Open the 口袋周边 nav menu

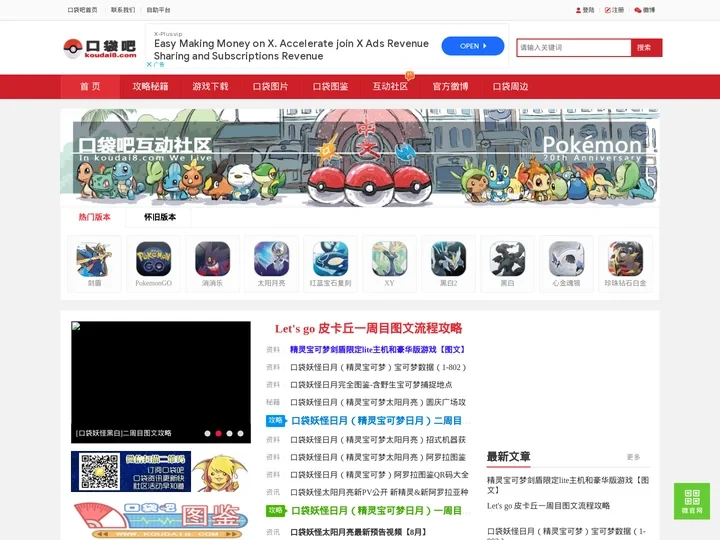point(511,86)
